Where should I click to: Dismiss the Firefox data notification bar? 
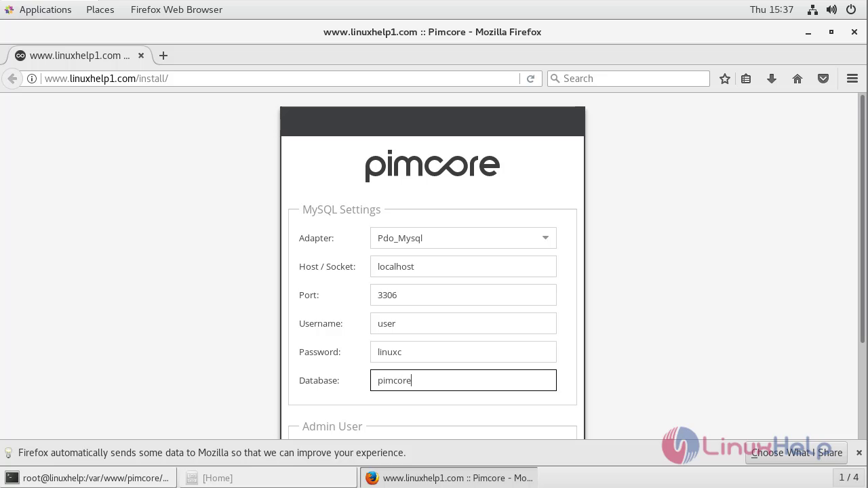coord(859,453)
